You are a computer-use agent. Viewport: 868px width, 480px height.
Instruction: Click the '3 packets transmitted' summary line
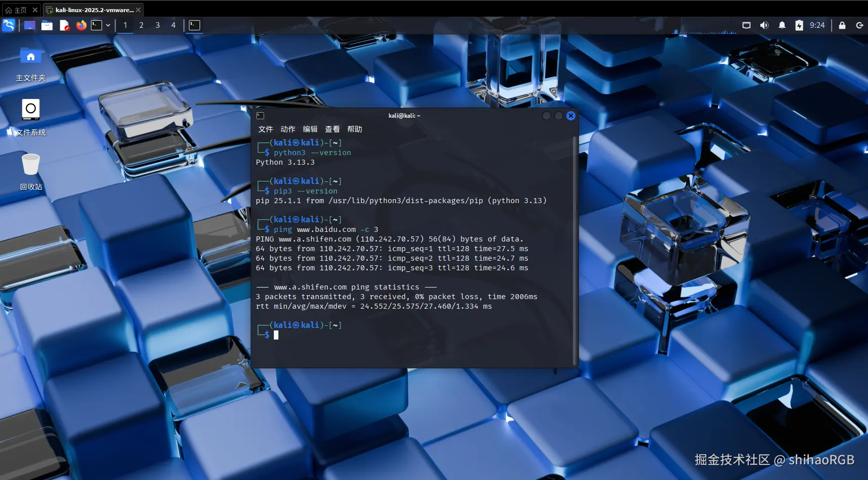(x=397, y=297)
